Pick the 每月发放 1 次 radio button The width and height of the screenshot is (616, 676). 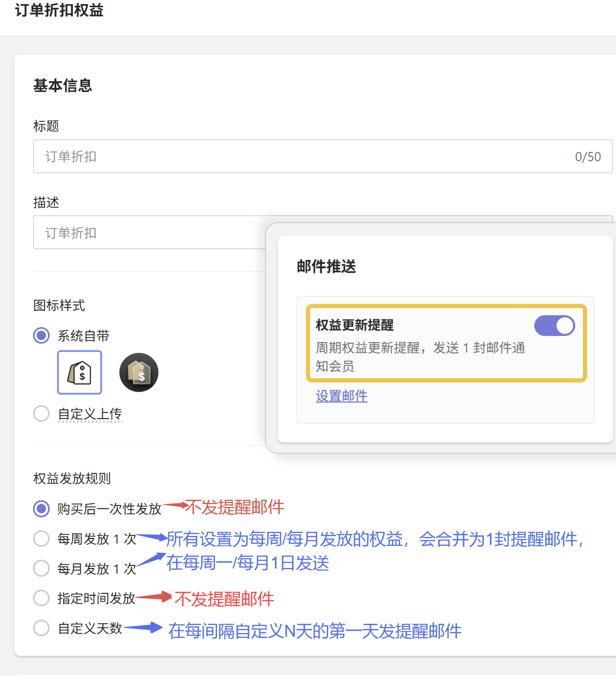(41, 569)
